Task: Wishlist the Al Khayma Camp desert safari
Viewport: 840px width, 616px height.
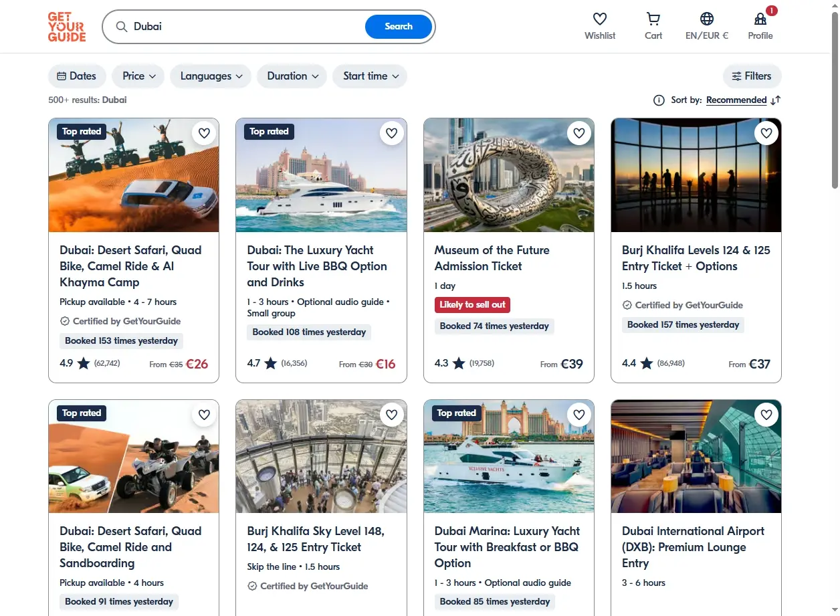Action: tap(205, 133)
